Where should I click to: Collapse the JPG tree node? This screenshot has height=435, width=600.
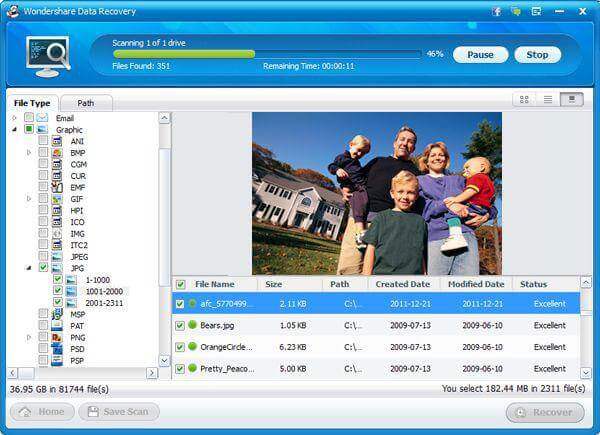coord(29,268)
